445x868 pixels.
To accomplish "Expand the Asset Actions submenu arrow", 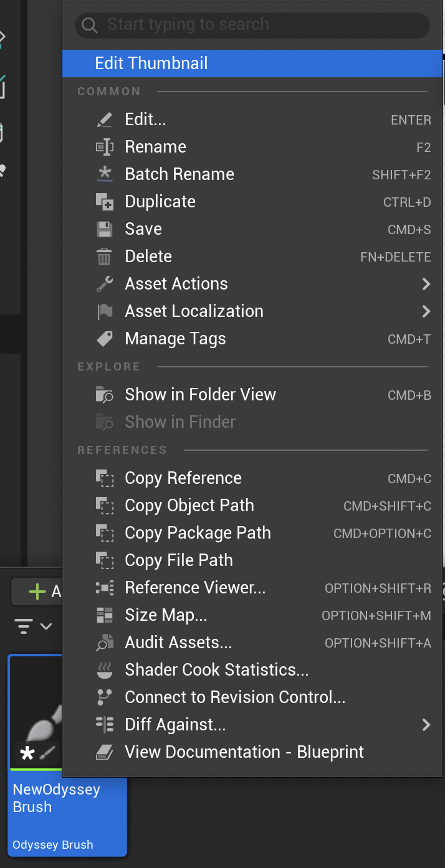I will tap(426, 284).
